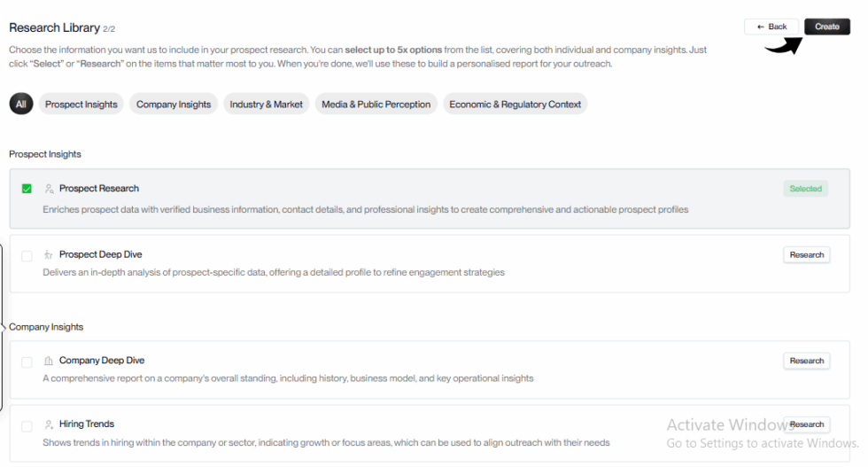Click Research button for Hiring Trends
Image resolution: width=868 pixels, height=467 pixels.
(x=806, y=424)
